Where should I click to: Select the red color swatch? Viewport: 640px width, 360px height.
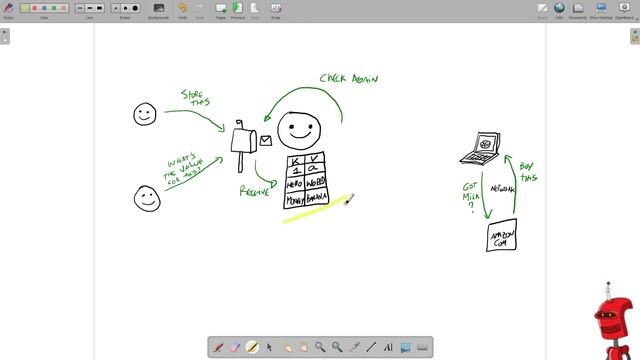coord(35,8)
